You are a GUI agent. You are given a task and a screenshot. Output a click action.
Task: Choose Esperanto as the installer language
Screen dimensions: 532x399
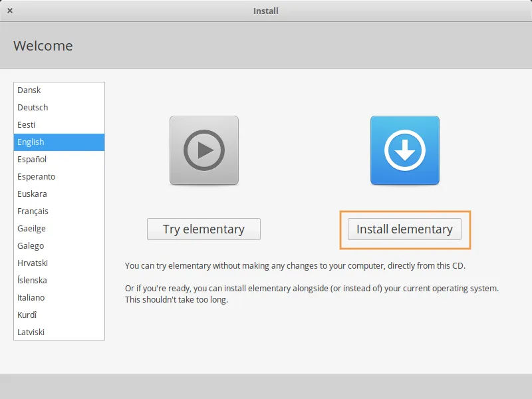(x=59, y=177)
